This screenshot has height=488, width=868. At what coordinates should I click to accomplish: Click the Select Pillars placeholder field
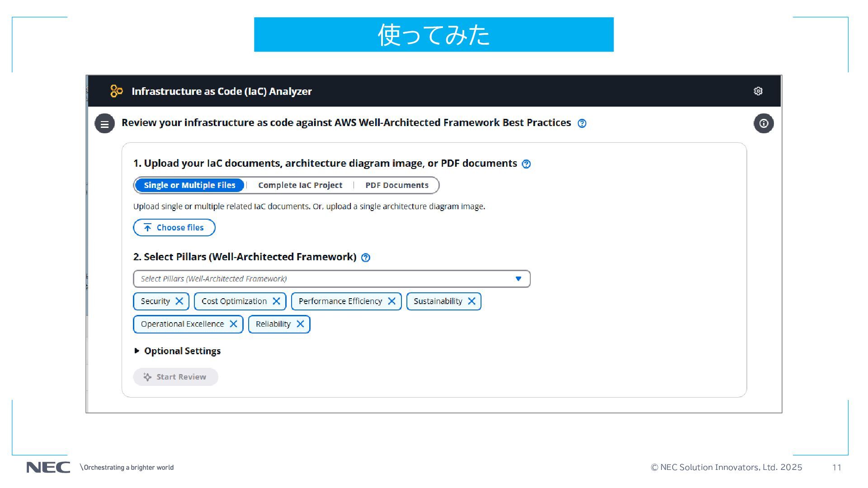click(x=331, y=279)
